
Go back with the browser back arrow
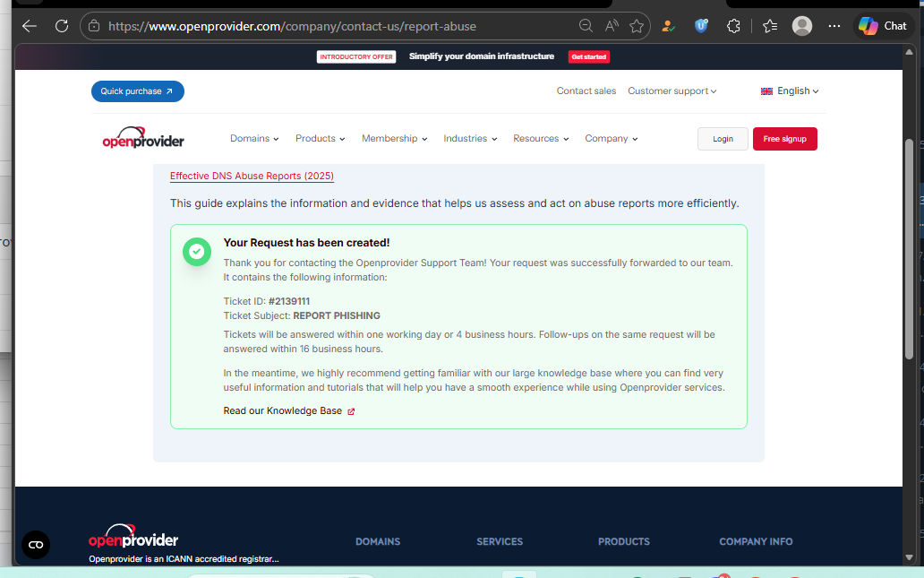30,26
